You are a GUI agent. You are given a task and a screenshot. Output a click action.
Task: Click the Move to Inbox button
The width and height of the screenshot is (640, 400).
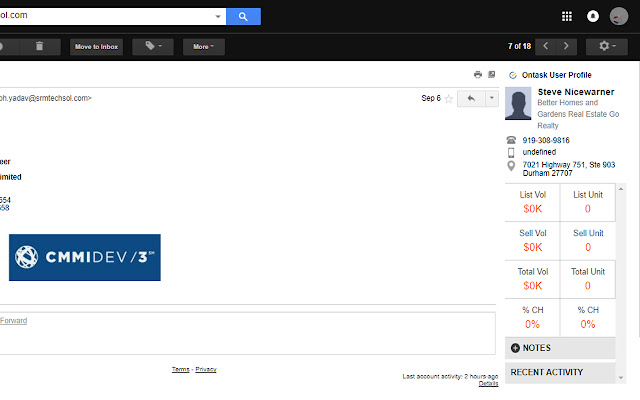point(96,47)
